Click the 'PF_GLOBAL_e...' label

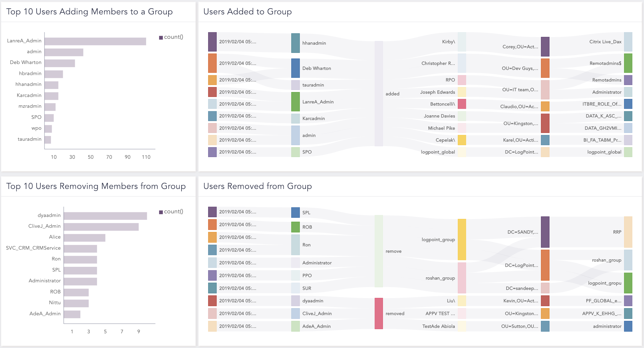[604, 301]
